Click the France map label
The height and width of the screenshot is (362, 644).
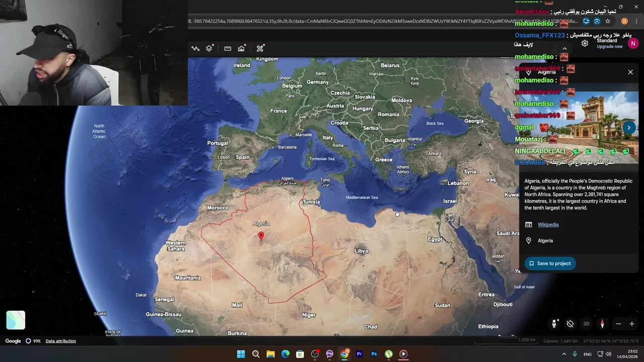click(278, 111)
